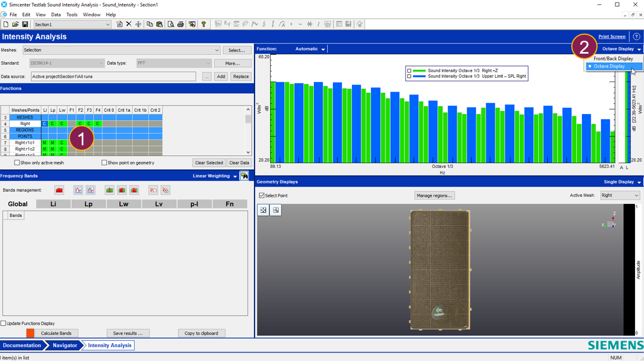644x361 pixels.
Task: Toggle the Select Point checkbox
Action: point(262,196)
